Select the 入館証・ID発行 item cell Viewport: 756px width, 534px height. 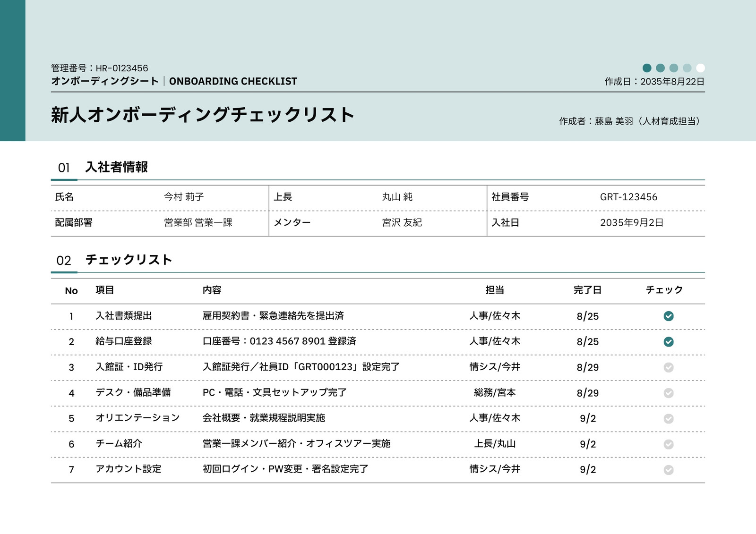[x=129, y=367]
